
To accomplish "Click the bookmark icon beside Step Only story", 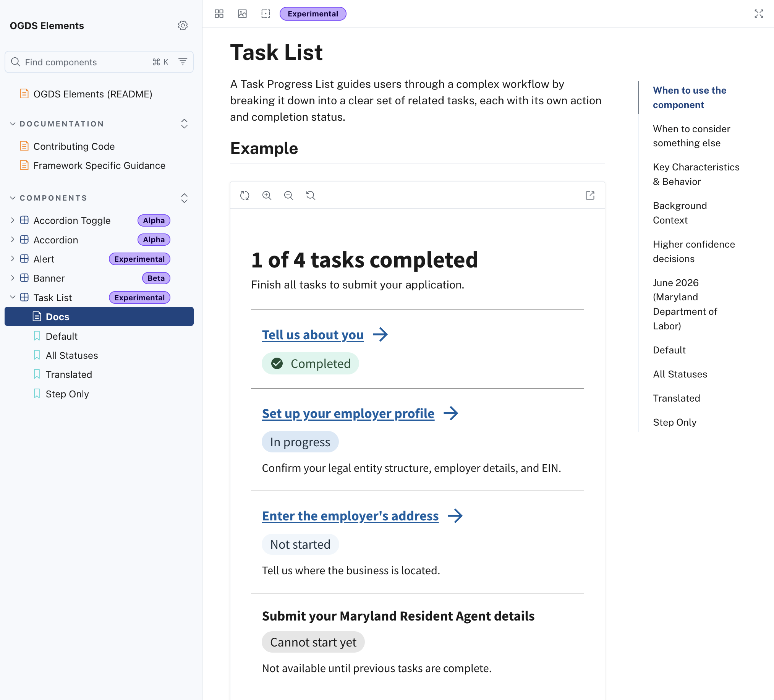I will click(x=37, y=394).
